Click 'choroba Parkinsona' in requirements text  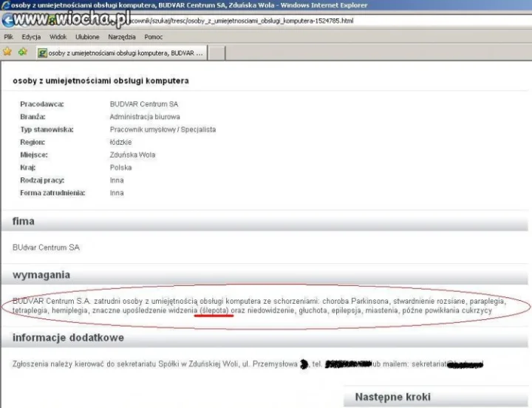tap(355, 301)
